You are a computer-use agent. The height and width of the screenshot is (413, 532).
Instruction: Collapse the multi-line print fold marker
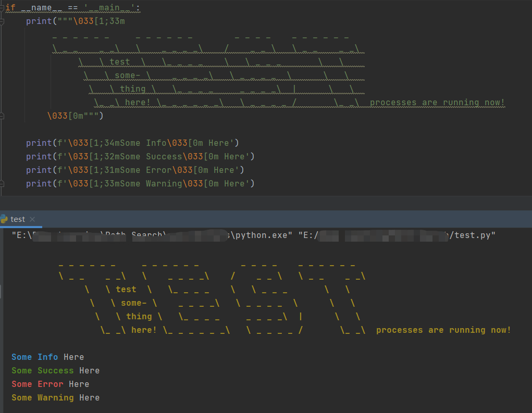[2, 22]
